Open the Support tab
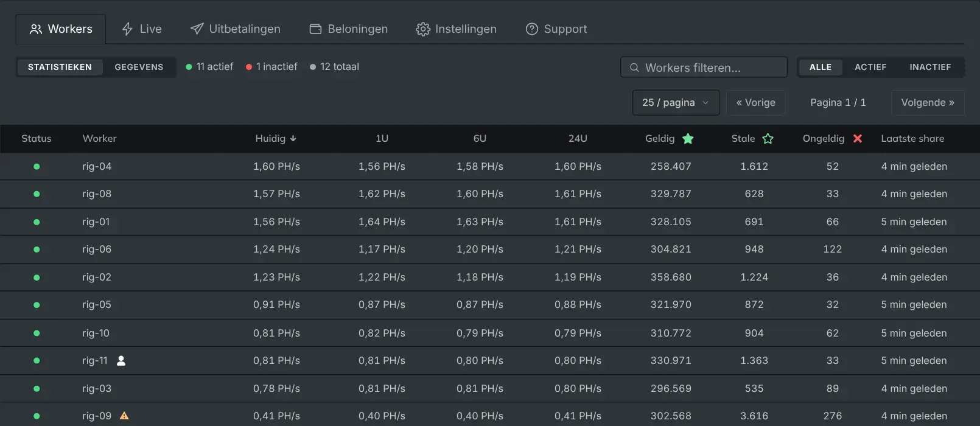Screen dimensions: 980x426 [x=556, y=29]
